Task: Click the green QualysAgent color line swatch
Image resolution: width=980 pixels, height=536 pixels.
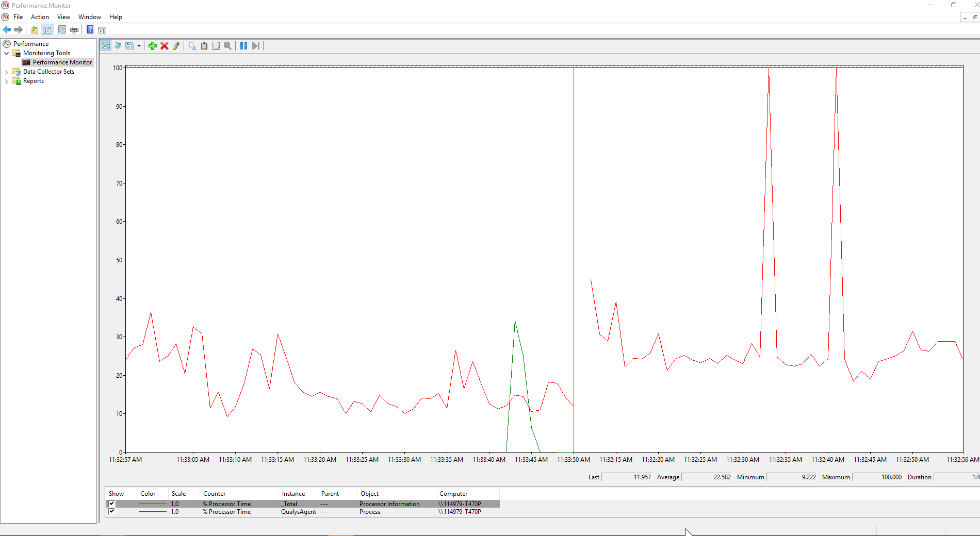Action: [x=153, y=512]
